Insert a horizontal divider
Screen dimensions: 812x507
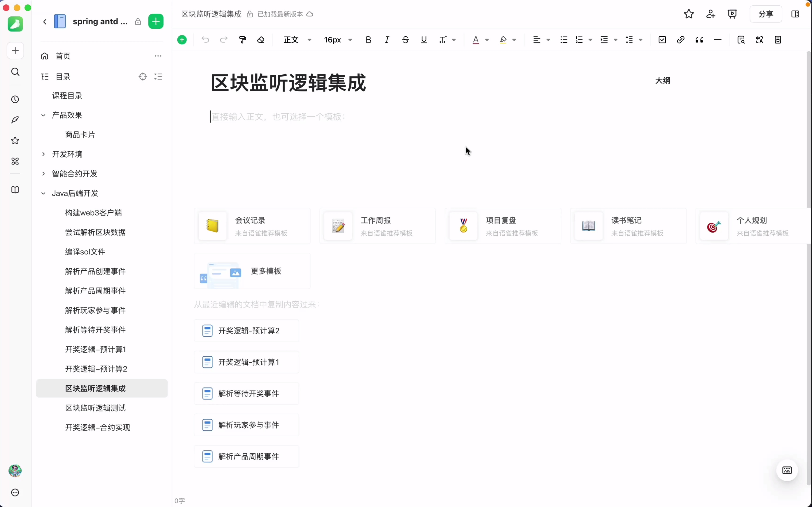pyautogui.click(x=718, y=40)
